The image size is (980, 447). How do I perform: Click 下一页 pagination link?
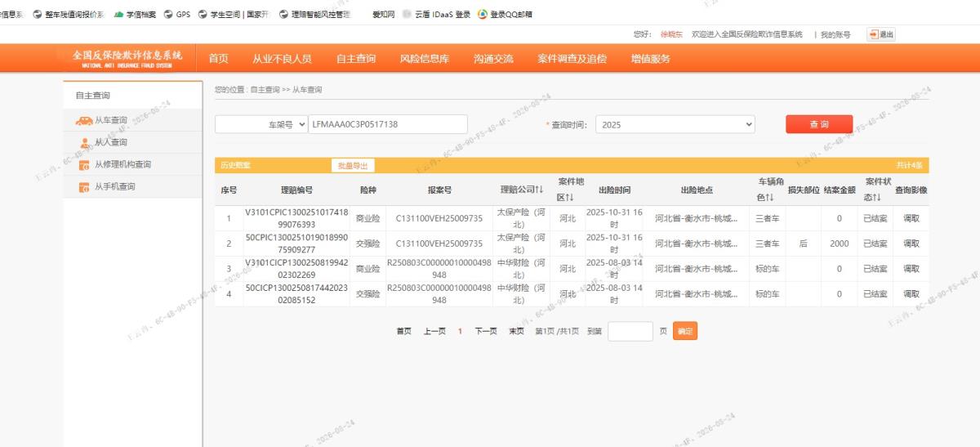[x=486, y=331]
